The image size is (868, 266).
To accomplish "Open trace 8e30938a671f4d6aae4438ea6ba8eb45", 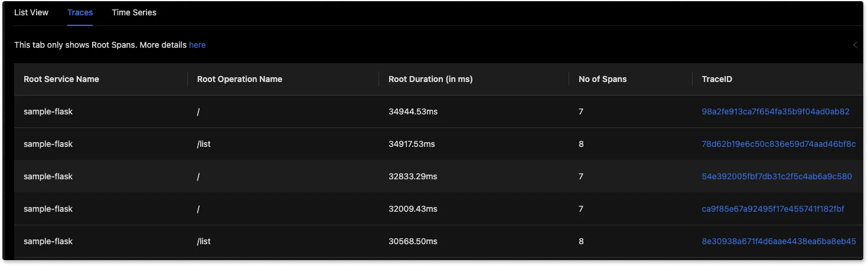I will tap(778, 241).
